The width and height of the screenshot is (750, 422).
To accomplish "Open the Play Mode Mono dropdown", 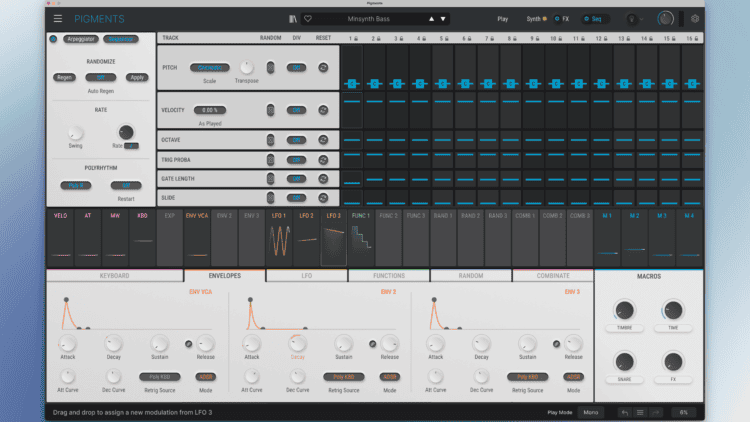I will pyautogui.click(x=591, y=412).
